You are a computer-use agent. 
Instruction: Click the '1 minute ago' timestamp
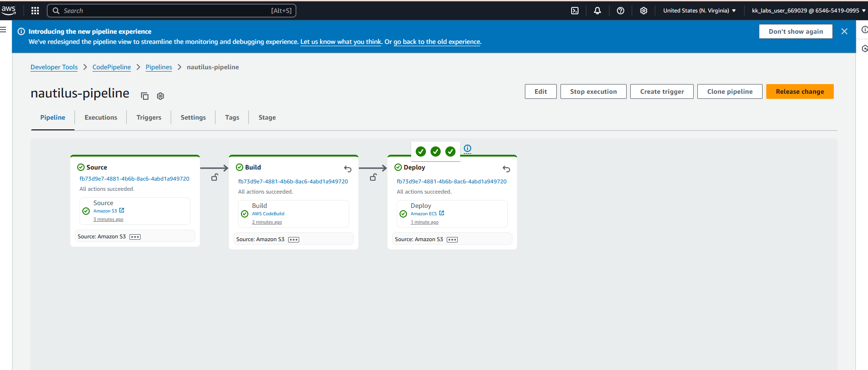pyautogui.click(x=425, y=222)
